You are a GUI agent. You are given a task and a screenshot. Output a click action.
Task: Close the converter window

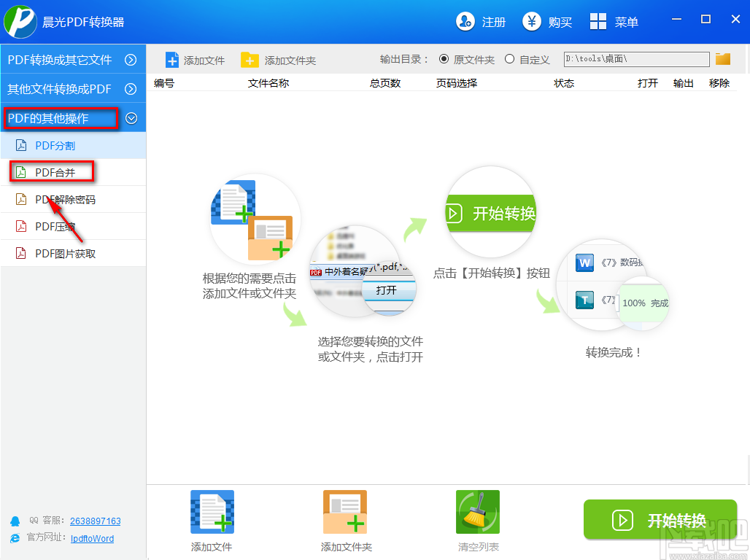pos(735,19)
